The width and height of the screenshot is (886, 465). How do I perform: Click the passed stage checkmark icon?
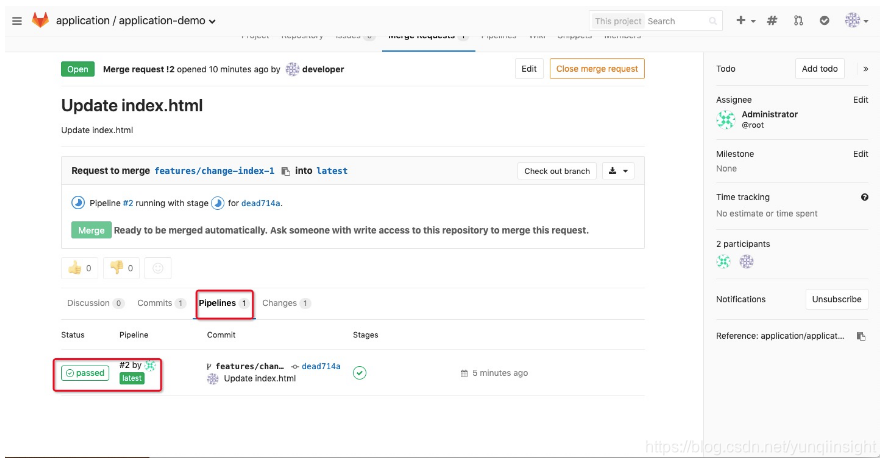click(359, 373)
